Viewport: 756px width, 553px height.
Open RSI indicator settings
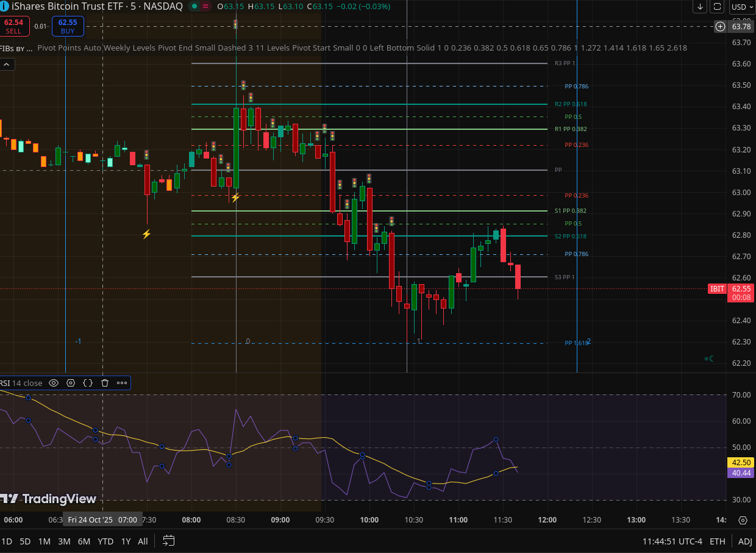pos(71,383)
